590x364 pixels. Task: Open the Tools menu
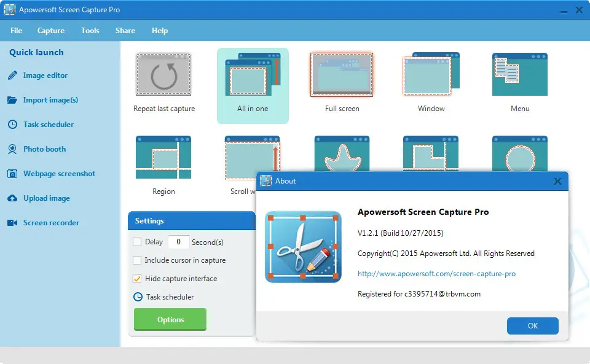pos(90,31)
